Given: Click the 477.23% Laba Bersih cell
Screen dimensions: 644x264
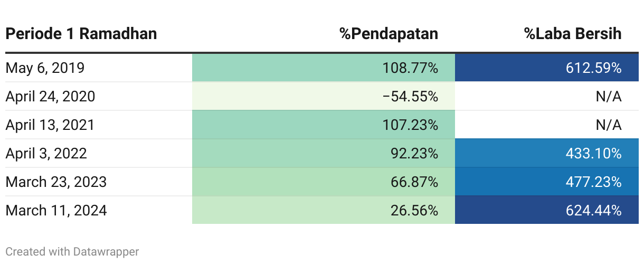Looking at the screenshot, I should tap(547, 182).
